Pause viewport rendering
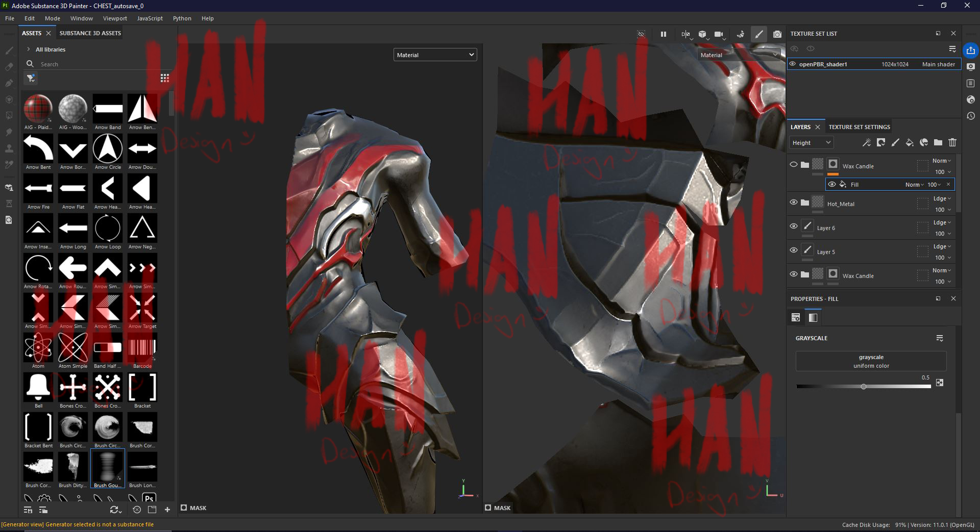Viewport: 980px width, 532px height. [663, 34]
